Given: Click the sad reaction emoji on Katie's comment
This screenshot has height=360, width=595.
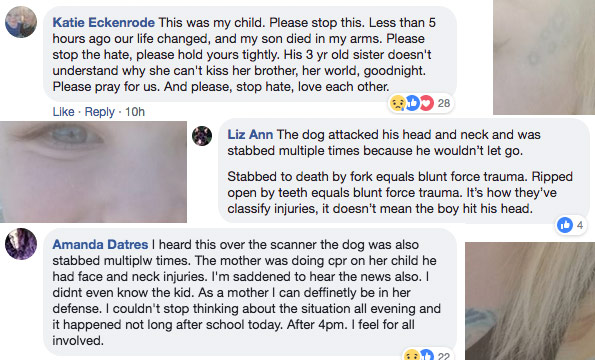Looking at the screenshot, I should tap(397, 103).
